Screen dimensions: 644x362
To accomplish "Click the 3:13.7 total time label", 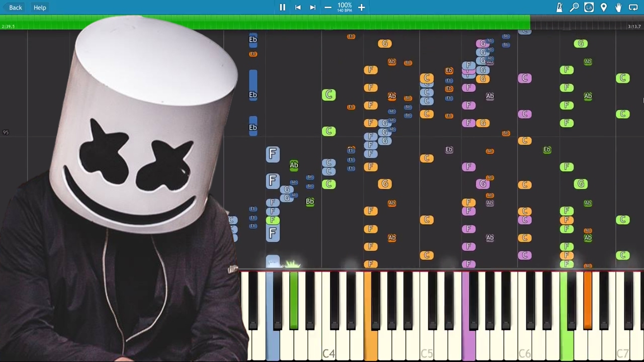I will click(634, 27).
